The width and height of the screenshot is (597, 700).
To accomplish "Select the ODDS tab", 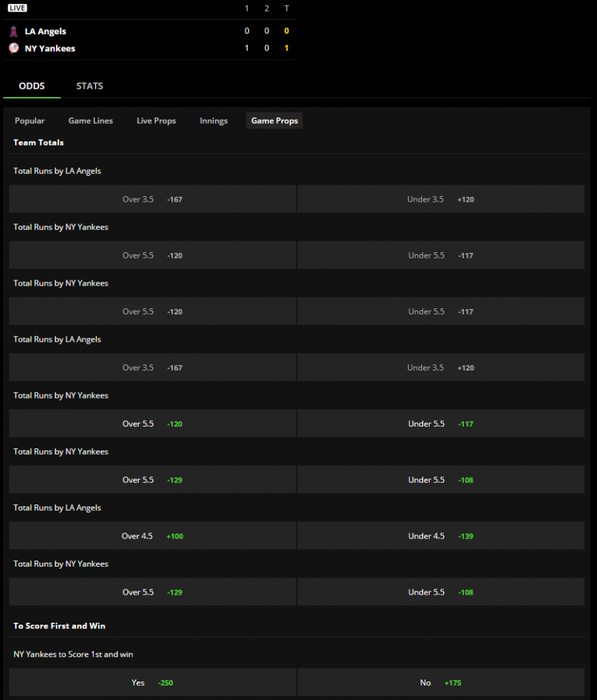I will pos(31,85).
